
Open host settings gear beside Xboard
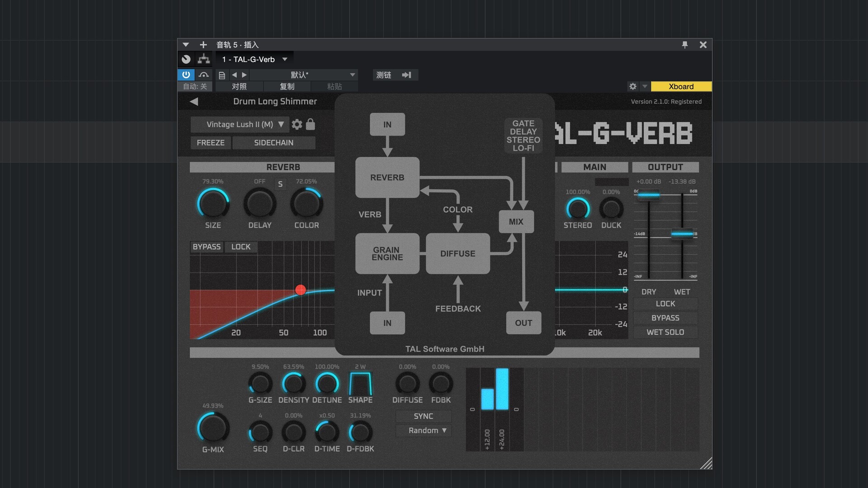click(632, 86)
